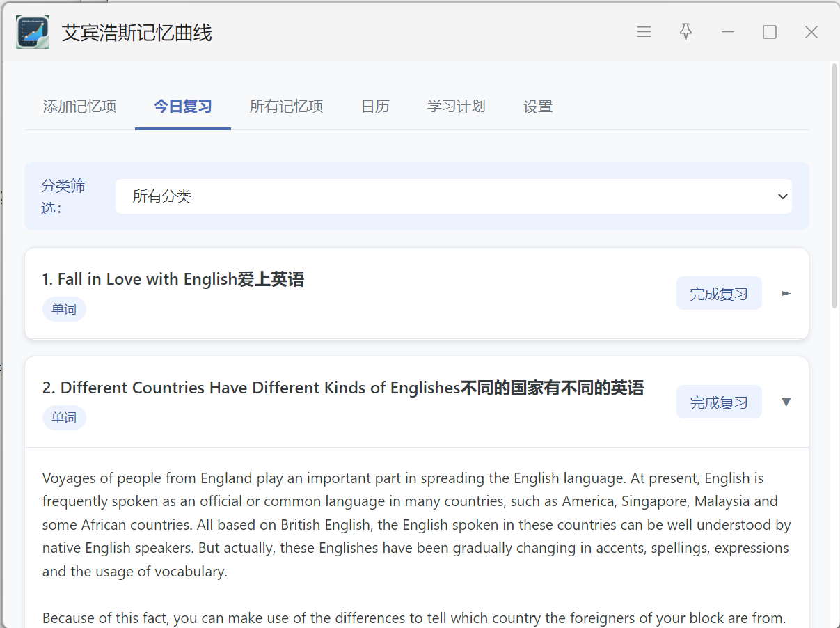This screenshot has height=628, width=840.
Task: Expand the Fall in Love with English item
Action: [x=786, y=294]
